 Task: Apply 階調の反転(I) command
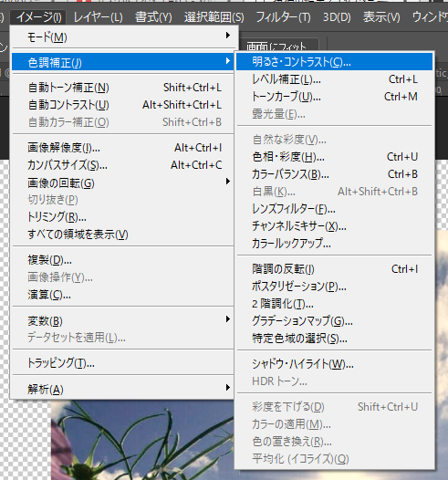point(334,269)
